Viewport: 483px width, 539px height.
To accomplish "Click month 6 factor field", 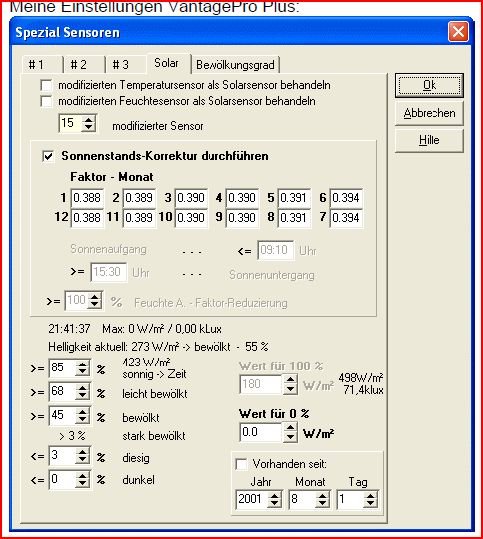I will (346, 198).
